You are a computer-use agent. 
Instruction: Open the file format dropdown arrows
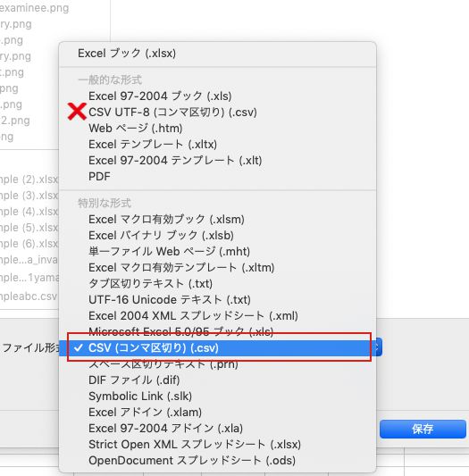(x=379, y=347)
